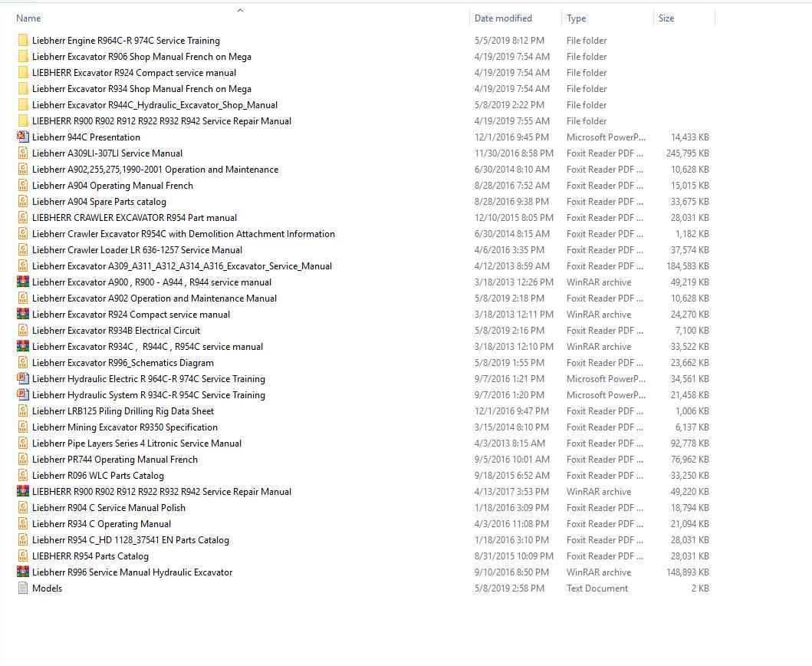Select Liebherr Pipe Layers Series 4 Litronic Service Manual
812x666 pixels.
tap(136, 443)
